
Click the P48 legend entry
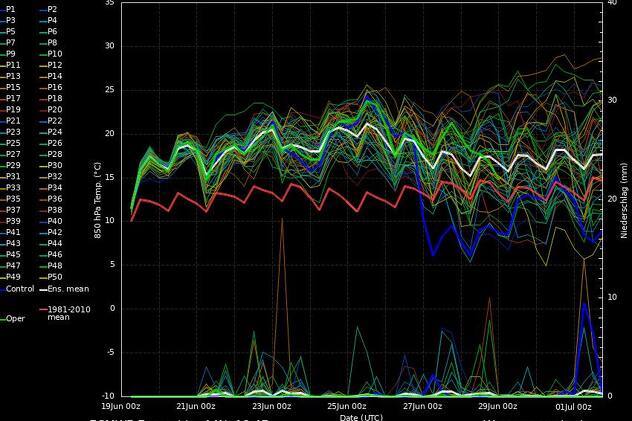click(x=54, y=266)
